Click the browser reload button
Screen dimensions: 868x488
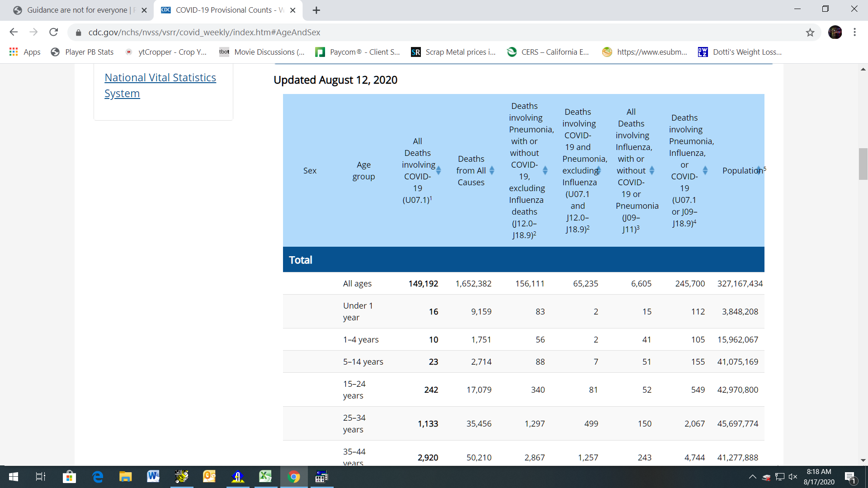pos(53,32)
